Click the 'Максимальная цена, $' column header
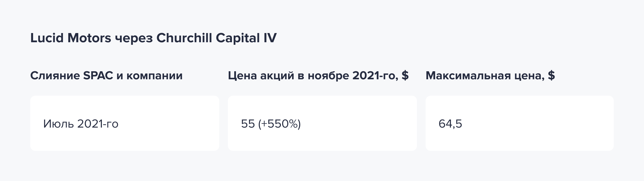 click(x=490, y=76)
